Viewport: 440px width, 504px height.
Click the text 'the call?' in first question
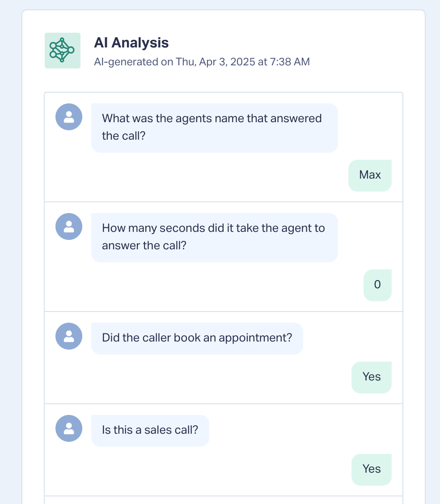pyautogui.click(x=124, y=136)
